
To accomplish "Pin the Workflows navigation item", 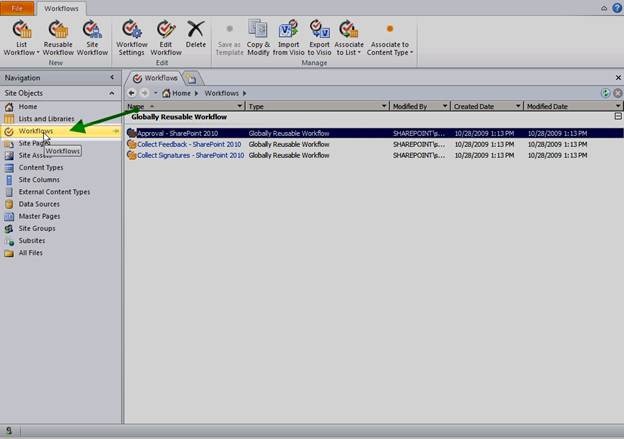I will point(115,131).
